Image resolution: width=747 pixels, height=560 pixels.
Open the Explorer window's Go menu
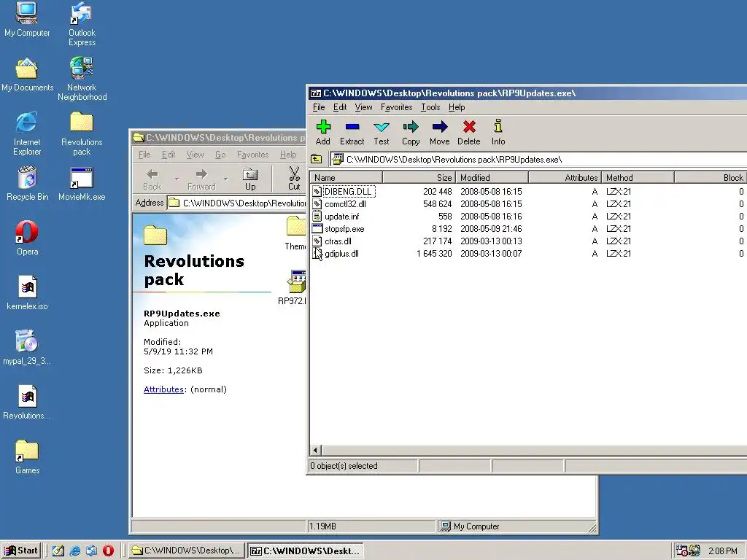[220, 155]
